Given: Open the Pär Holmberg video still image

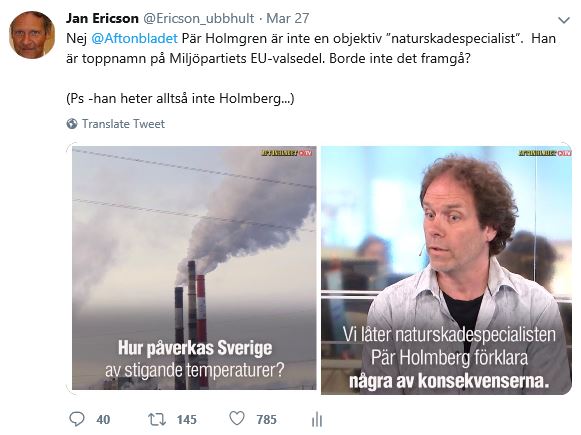Looking at the screenshot, I should click(446, 270).
